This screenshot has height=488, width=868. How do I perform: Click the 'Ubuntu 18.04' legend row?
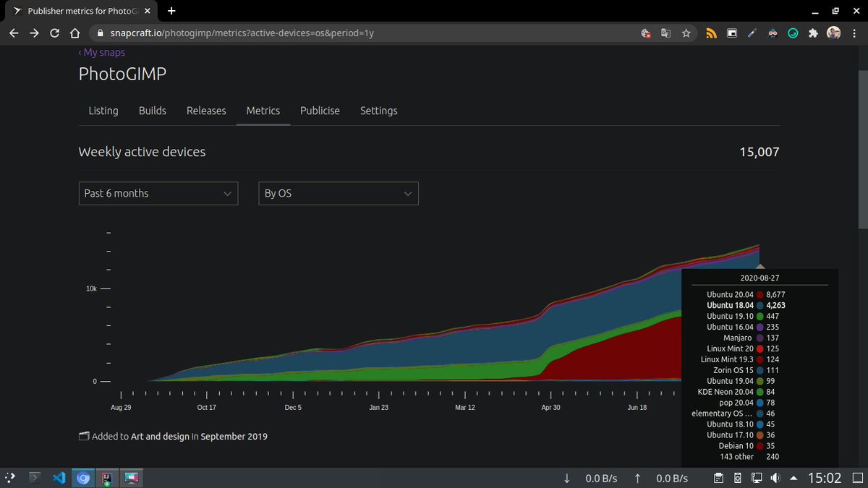(x=746, y=305)
